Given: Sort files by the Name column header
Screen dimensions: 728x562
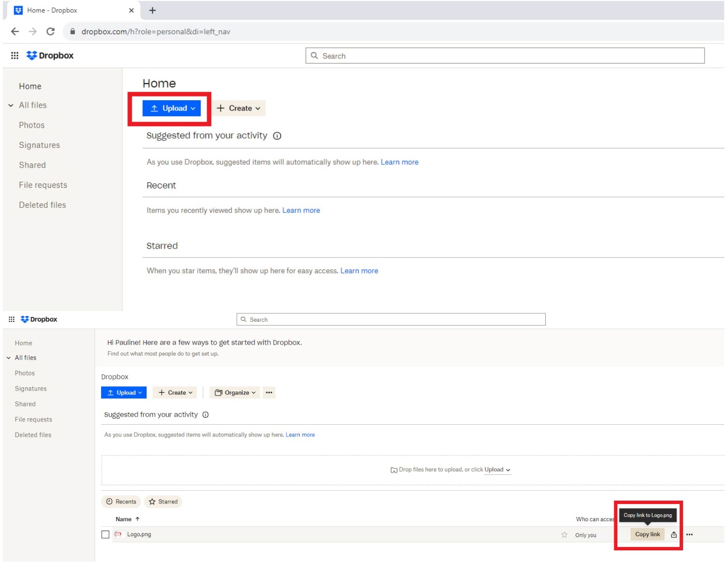Looking at the screenshot, I should 124,519.
